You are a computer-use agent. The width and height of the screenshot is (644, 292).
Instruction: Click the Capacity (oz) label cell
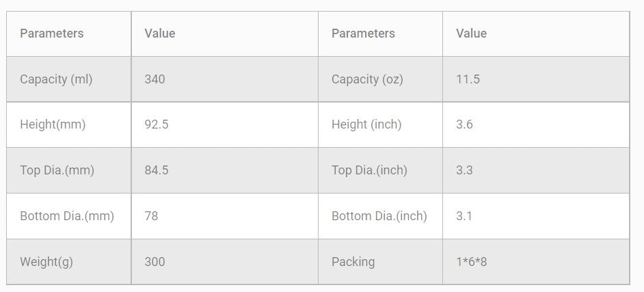pyautogui.click(x=367, y=79)
